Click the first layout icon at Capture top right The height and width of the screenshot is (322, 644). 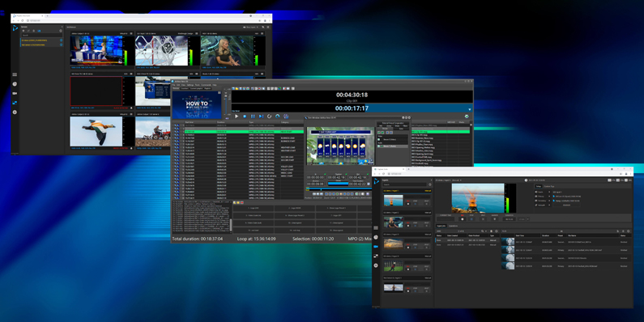[x=610, y=180]
